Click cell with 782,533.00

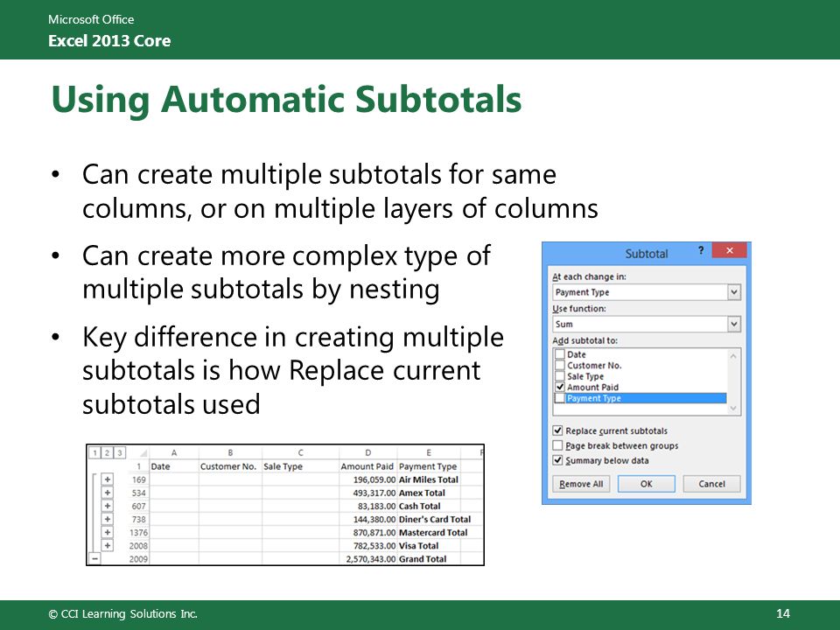tap(368, 545)
